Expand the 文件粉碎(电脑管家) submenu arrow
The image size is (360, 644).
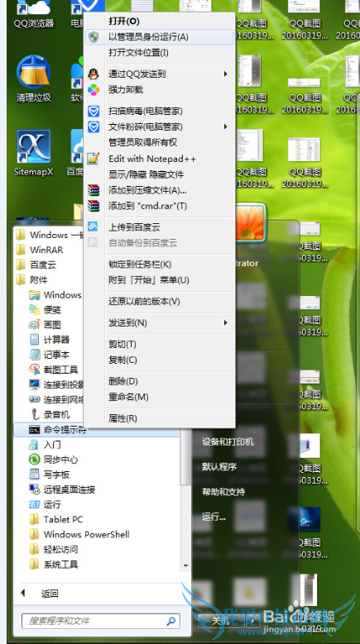(225, 127)
